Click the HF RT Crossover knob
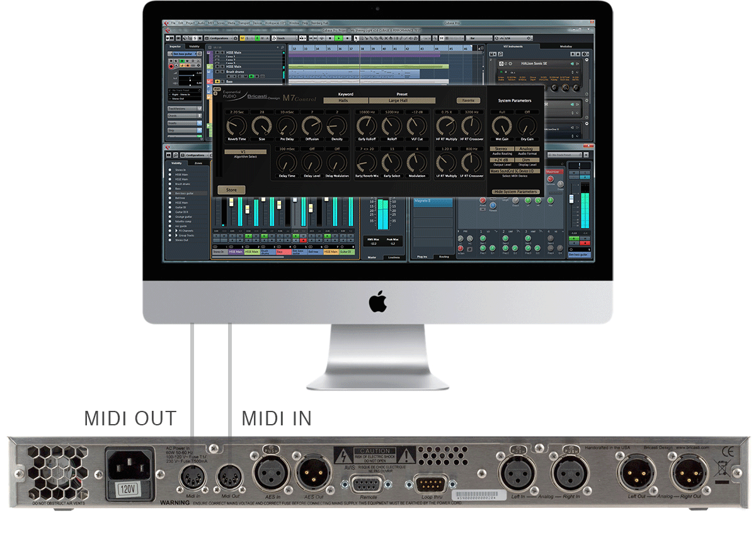Viewport: 756px width, 535px height. (471, 125)
